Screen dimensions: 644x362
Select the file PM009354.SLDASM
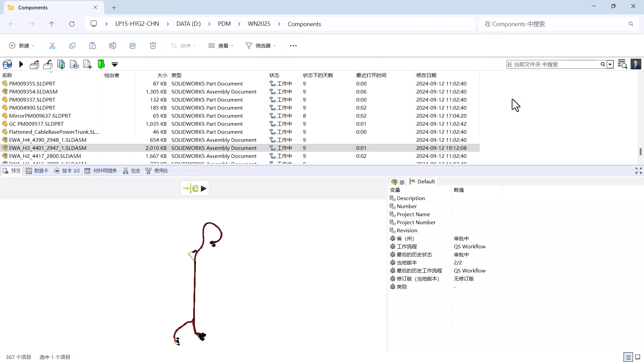tap(33, 92)
